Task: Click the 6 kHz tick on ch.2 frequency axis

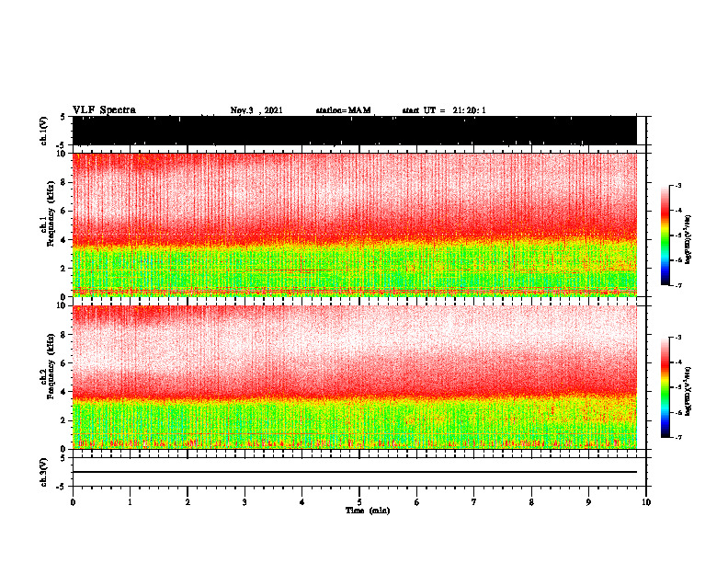Action: click(64, 363)
